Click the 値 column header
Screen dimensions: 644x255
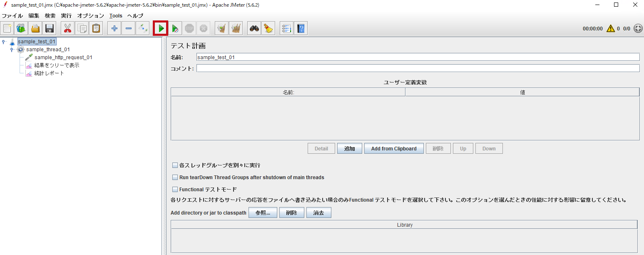tap(522, 92)
